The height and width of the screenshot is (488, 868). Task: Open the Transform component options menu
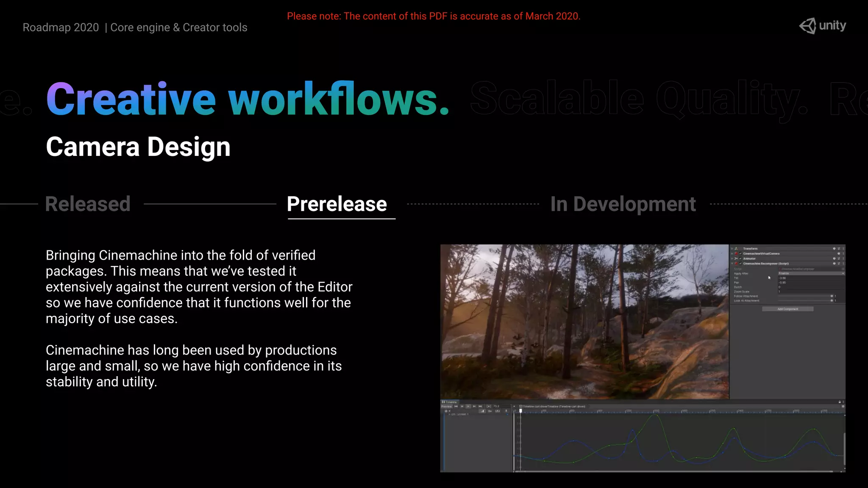click(843, 249)
